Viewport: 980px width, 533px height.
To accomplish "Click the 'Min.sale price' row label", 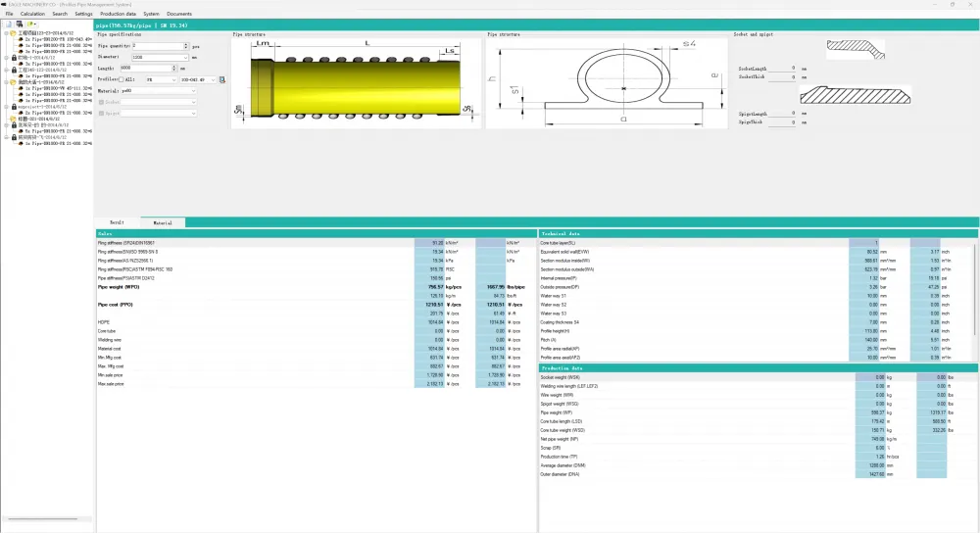I will (x=111, y=375).
